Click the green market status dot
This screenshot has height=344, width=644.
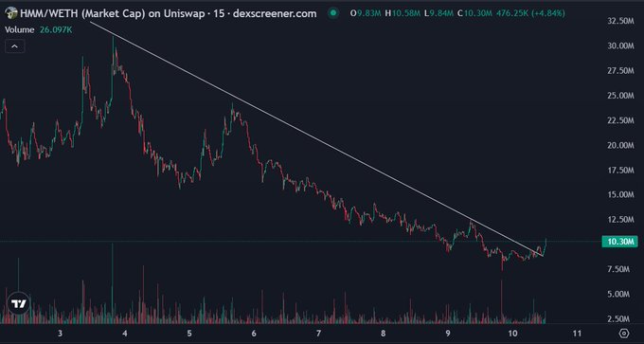[333, 13]
